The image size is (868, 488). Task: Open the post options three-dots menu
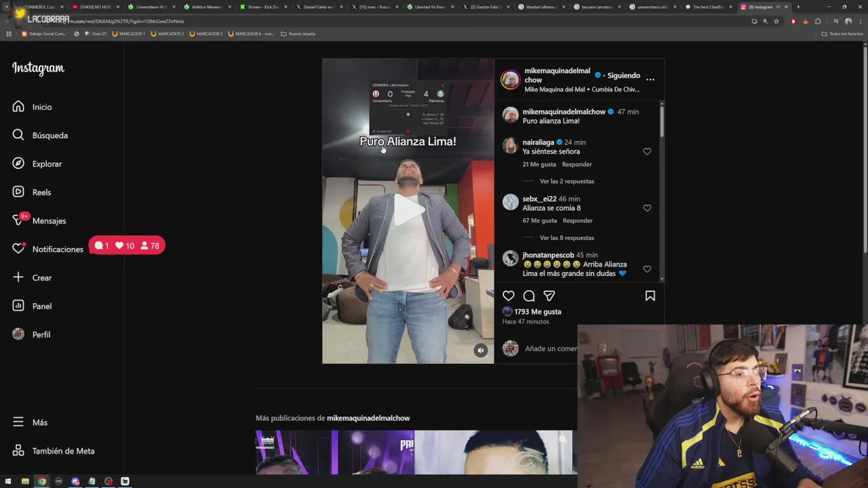point(650,79)
